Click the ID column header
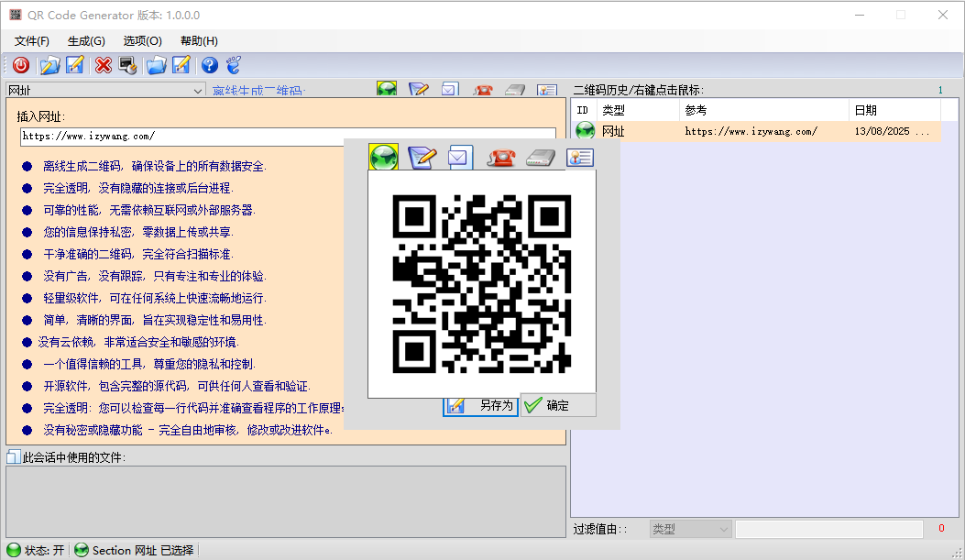The width and height of the screenshot is (965, 560). coord(582,110)
